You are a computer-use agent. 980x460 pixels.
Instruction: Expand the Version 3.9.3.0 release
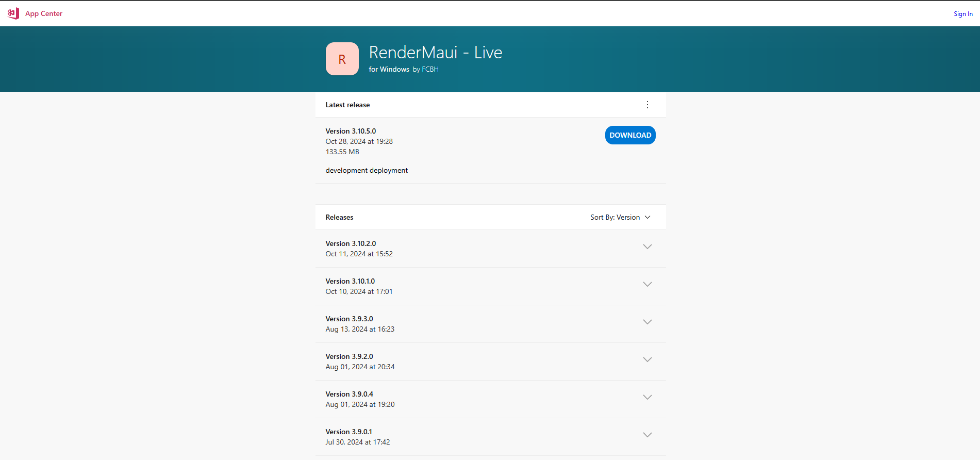click(647, 322)
